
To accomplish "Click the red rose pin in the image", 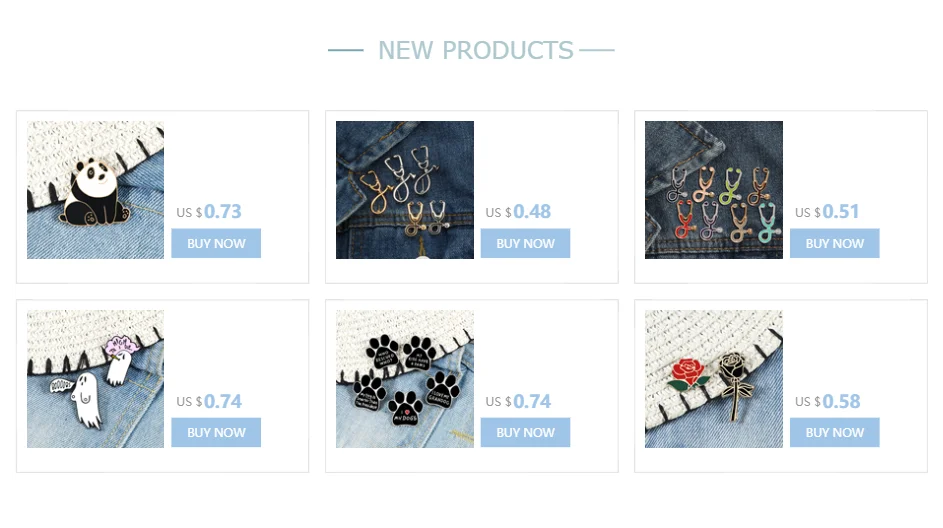I will pyautogui.click(x=688, y=374).
